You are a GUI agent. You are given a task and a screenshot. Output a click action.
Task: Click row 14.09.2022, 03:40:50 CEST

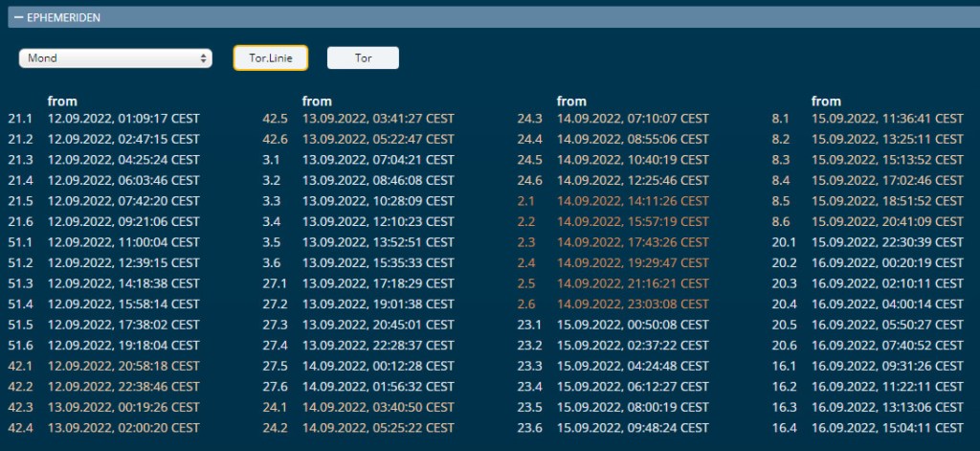click(377, 407)
